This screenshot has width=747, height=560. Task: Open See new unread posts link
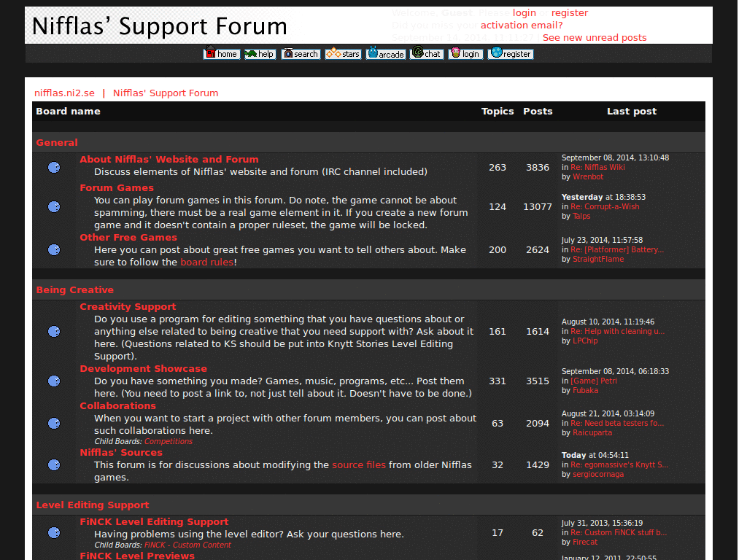tap(595, 38)
